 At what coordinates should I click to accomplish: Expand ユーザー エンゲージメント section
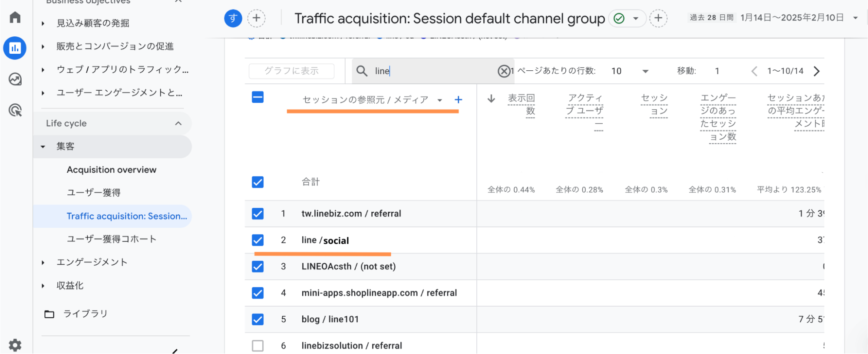pyautogui.click(x=43, y=93)
